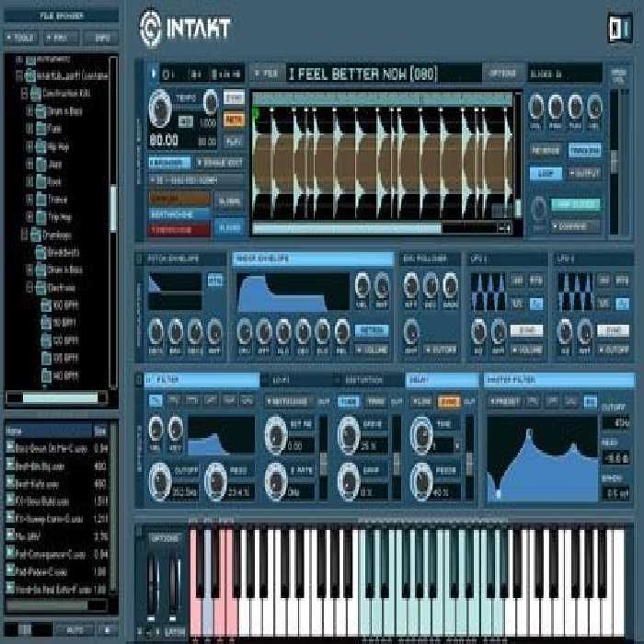Open the Files dropdown in file browser

[62, 38]
